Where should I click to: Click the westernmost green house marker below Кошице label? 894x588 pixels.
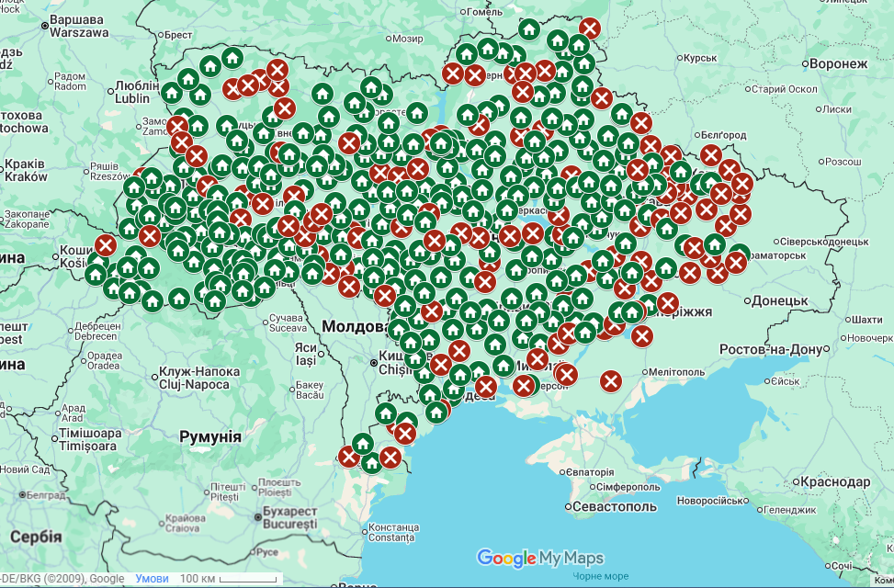click(96, 275)
